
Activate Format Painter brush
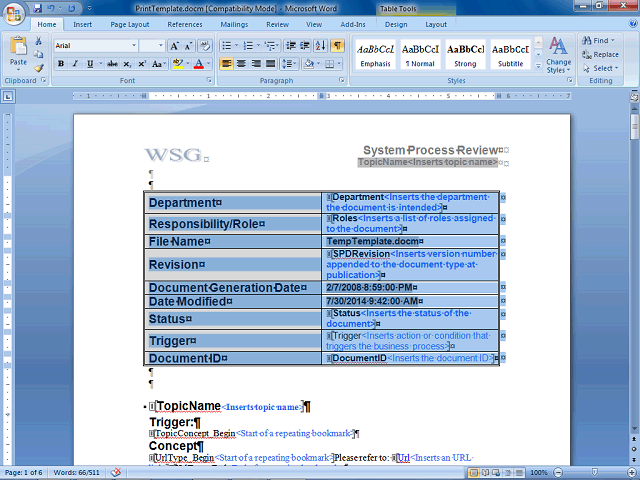[38, 68]
